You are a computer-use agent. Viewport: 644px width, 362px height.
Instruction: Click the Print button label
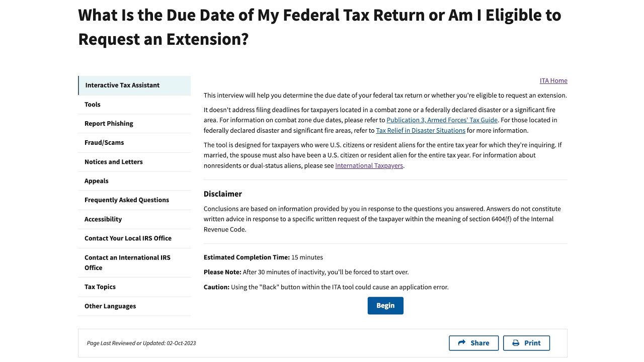[532, 343]
